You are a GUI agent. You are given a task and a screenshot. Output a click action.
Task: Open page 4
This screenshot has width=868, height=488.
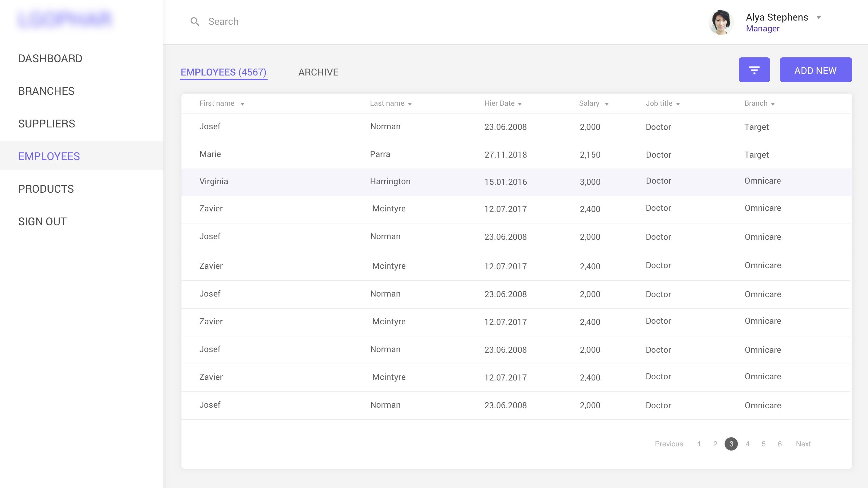pyautogui.click(x=747, y=444)
